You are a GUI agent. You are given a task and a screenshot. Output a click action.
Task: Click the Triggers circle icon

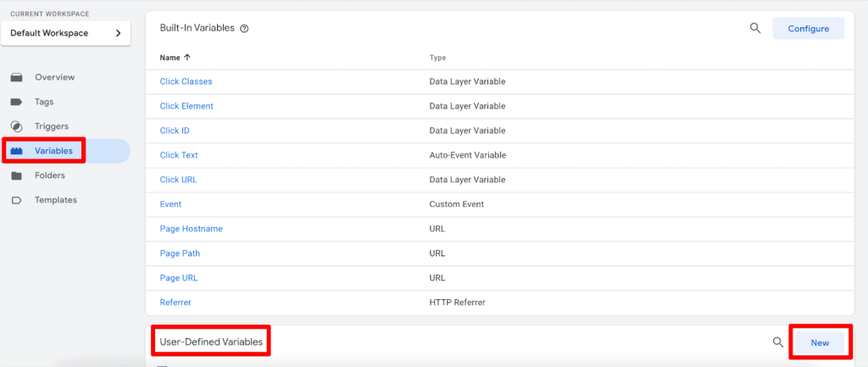(17, 127)
